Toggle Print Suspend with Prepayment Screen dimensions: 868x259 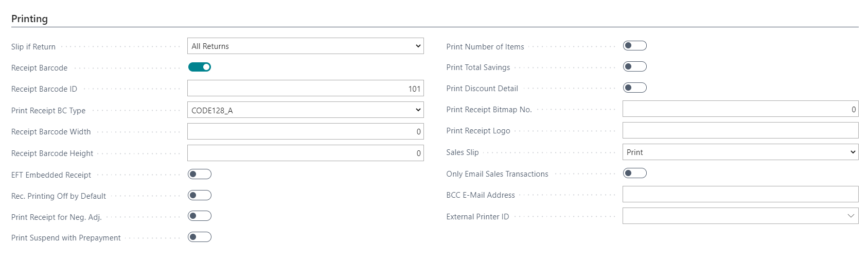200,237
